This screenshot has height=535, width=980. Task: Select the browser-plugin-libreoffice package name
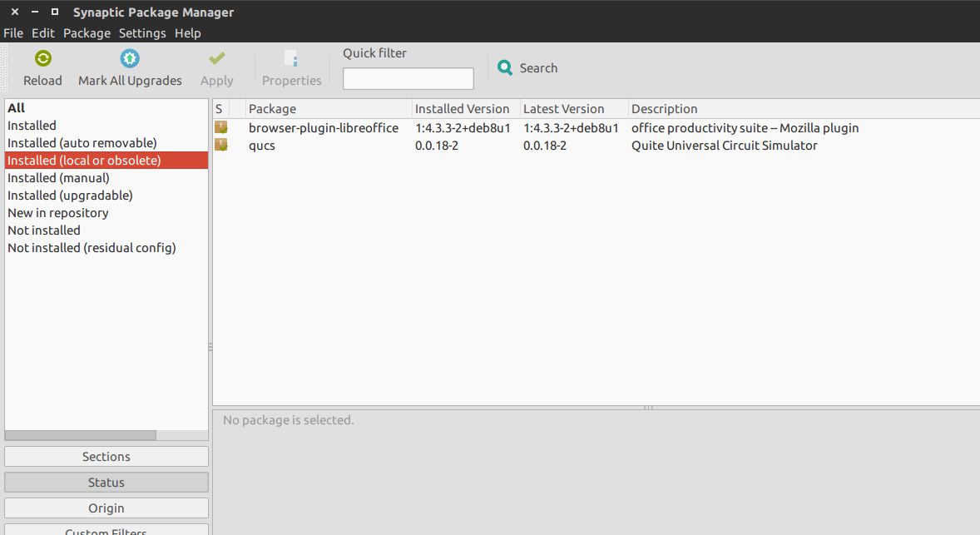pos(323,127)
